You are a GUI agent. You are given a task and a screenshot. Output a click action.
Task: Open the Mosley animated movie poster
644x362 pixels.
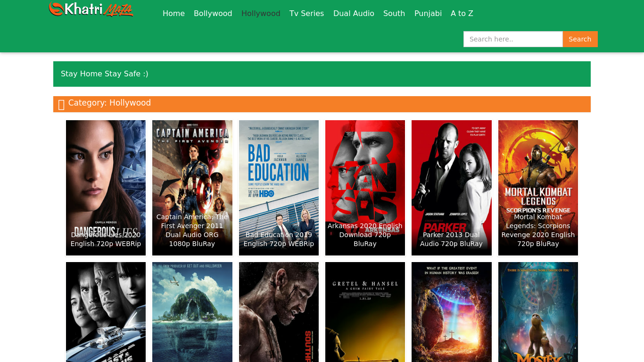pyautogui.click(x=538, y=312)
